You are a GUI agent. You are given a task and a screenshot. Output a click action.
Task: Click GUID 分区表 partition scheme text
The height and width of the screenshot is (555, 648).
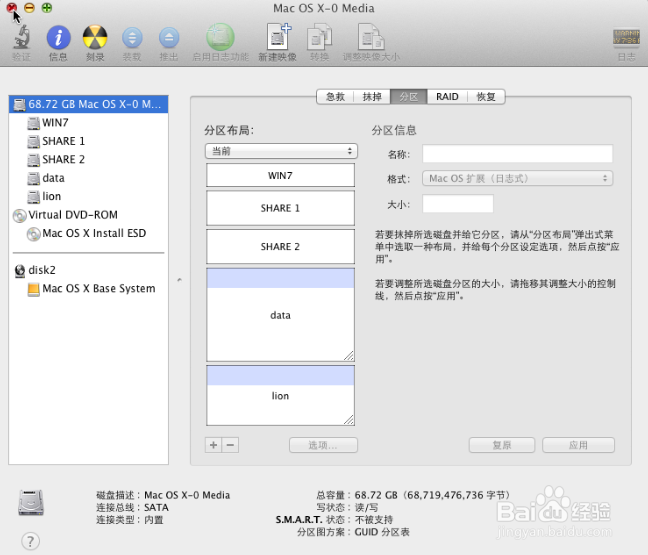point(382,532)
